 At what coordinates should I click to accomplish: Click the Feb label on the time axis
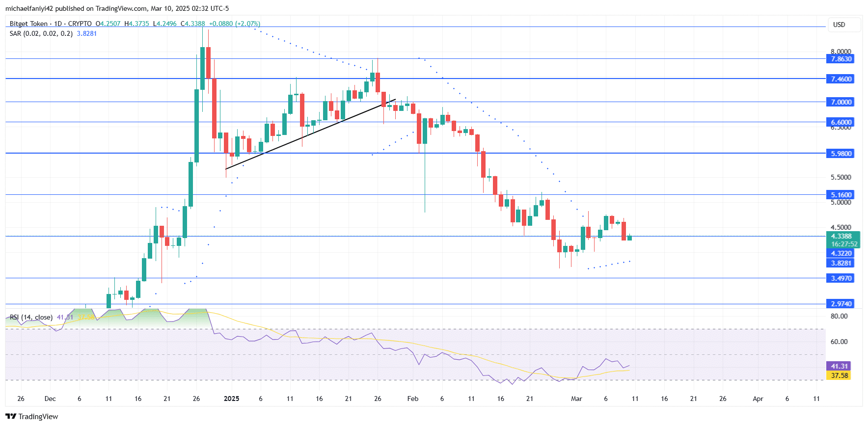413,399
